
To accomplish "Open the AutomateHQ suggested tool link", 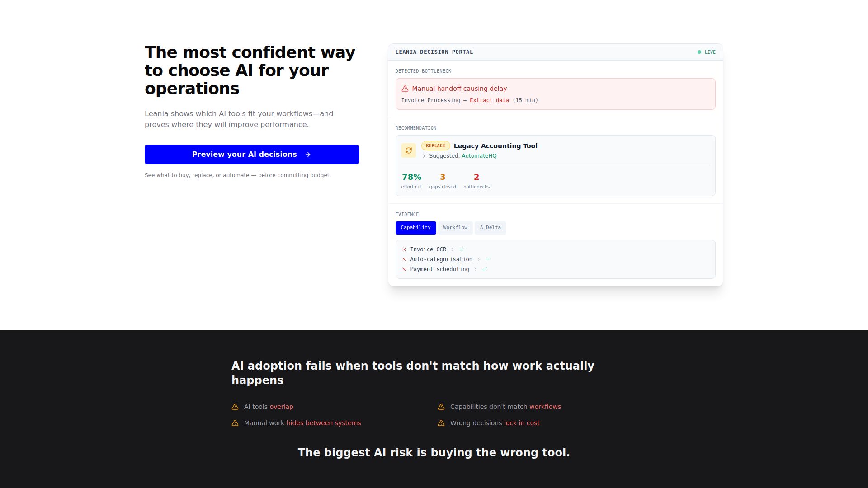I will point(479,156).
